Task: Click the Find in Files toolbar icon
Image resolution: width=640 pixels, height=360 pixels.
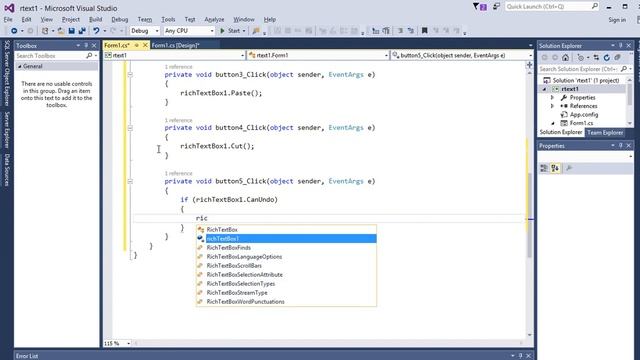Action: coord(256,31)
